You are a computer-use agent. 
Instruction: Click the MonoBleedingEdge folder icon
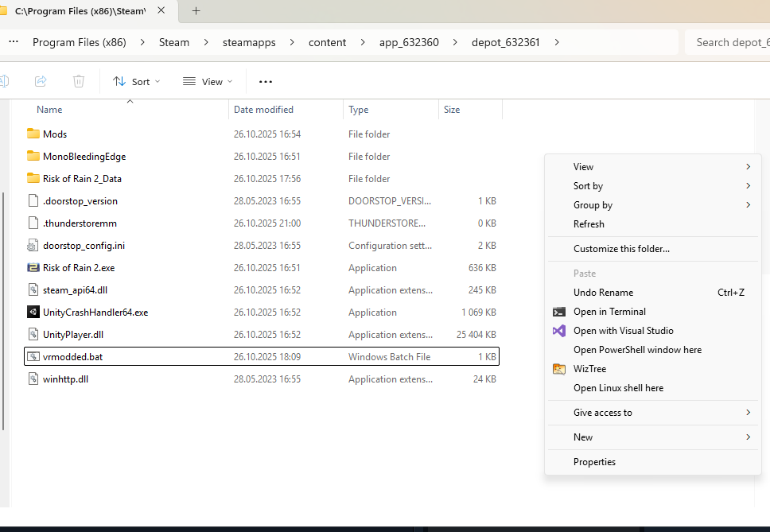33,156
